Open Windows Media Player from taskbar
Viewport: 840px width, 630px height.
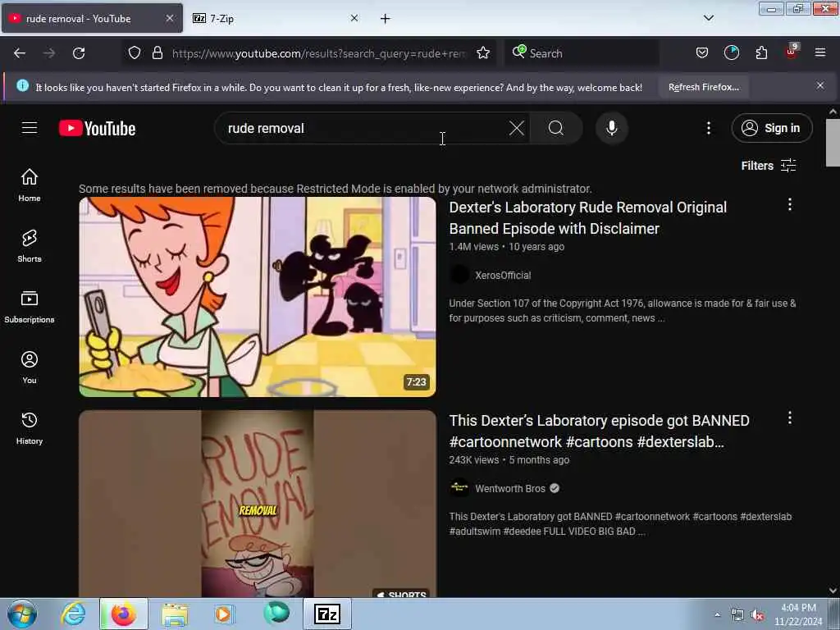coord(223,614)
